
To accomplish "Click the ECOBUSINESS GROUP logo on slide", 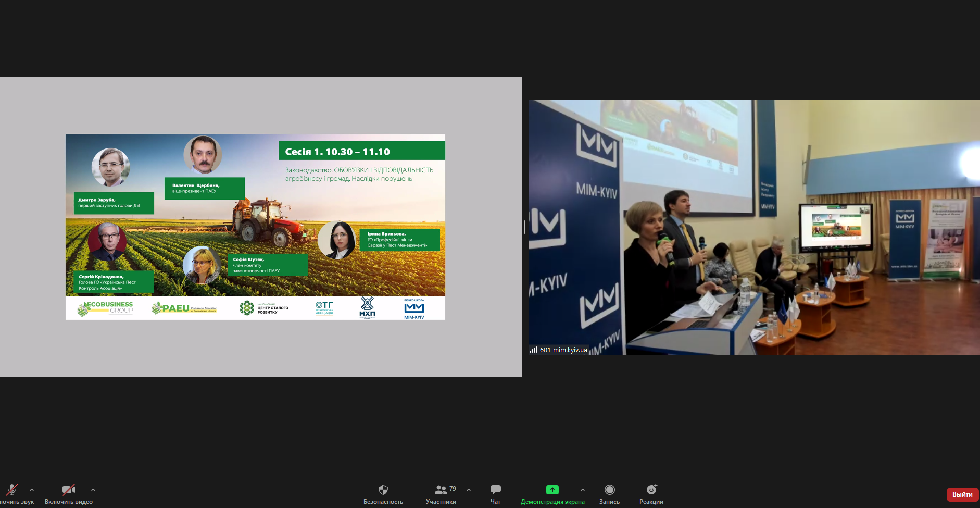I will (106, 308).
